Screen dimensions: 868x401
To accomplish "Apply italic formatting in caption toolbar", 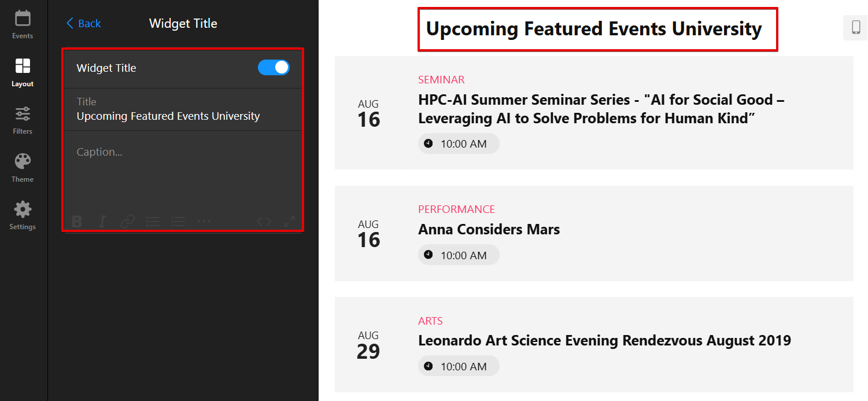I will pyautogui.click(x=102, y=221).
